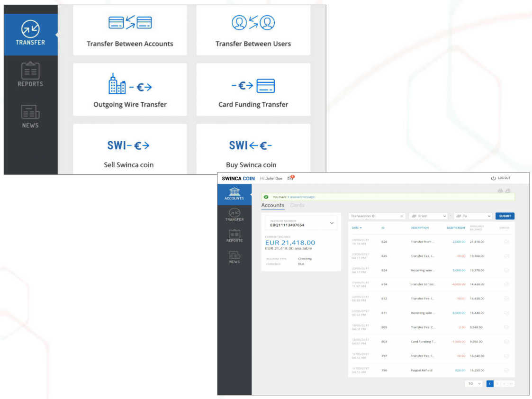Choose the Buy Swinca coin card
Viewport: 532px width, 399px height.
[x=253, y=149]
